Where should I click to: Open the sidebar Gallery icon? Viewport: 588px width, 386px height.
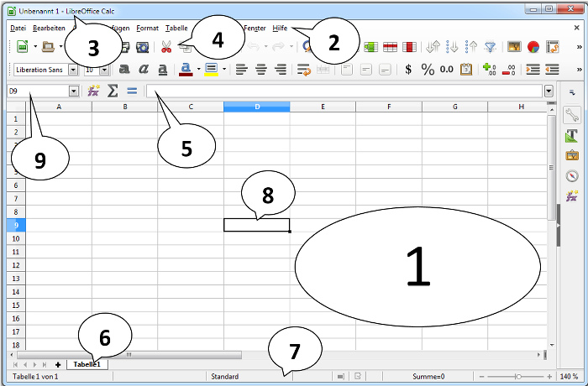[572, 155]
